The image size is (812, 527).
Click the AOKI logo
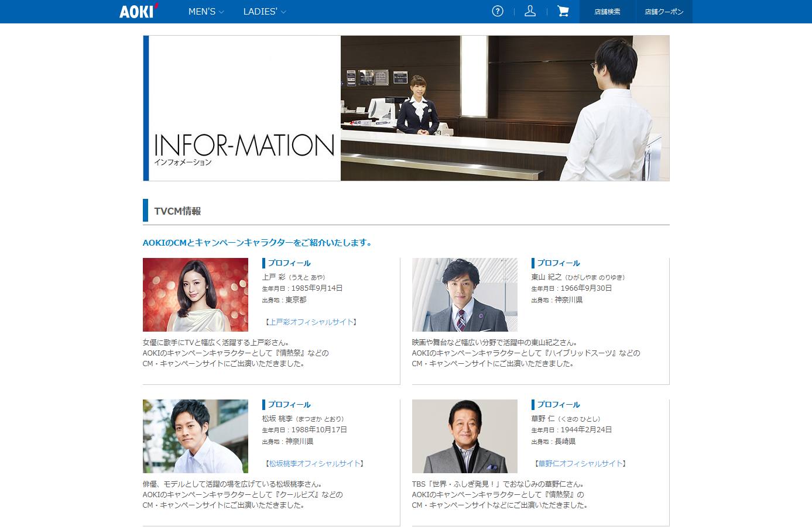coord(139,11)
